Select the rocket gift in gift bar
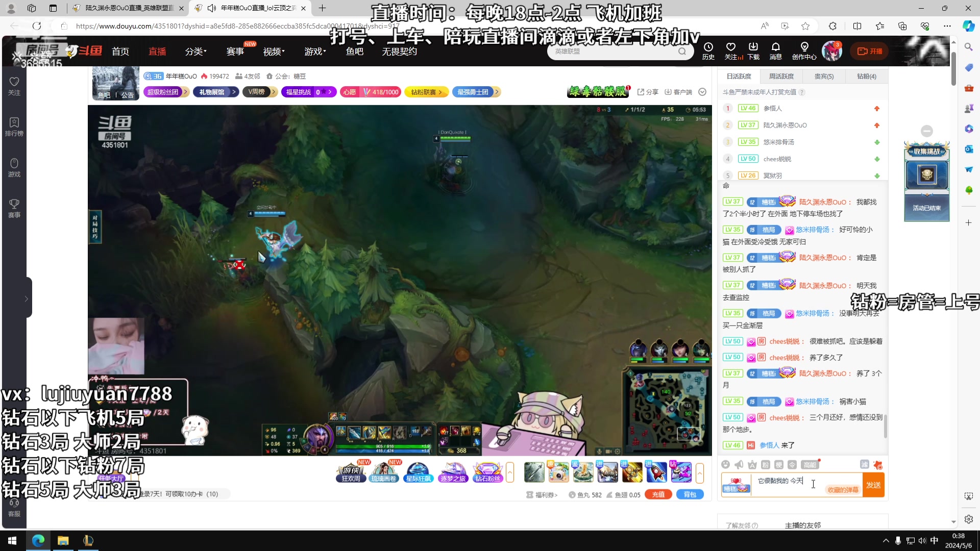Viewport: 980px width, 551px height. tap(656, 472)
